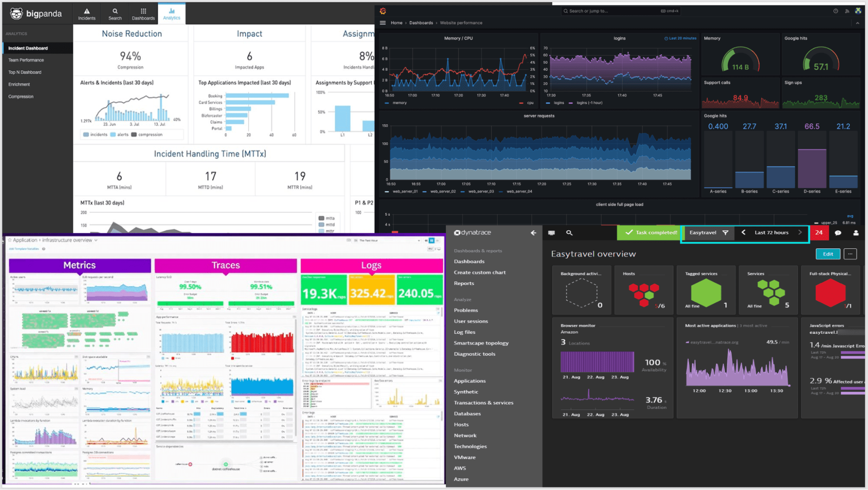868x490 pixels.
Task: Select the BigPanda Search icon
Action: click(115, 13)
